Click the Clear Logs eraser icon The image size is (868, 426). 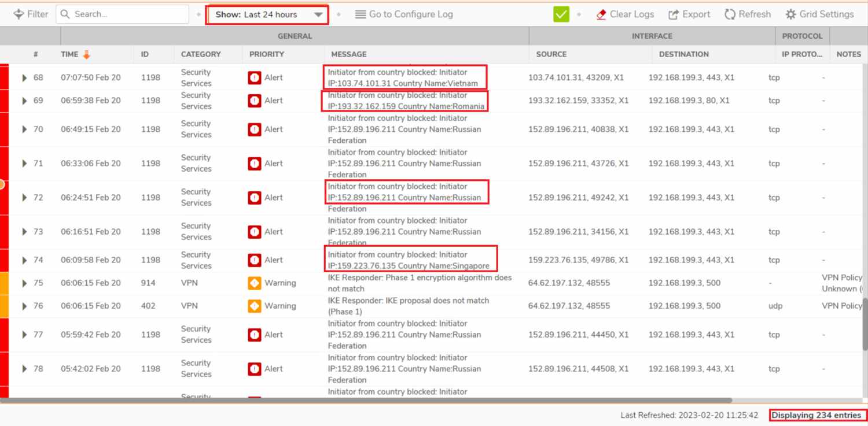pyautogui.click(x=601, y=14)
